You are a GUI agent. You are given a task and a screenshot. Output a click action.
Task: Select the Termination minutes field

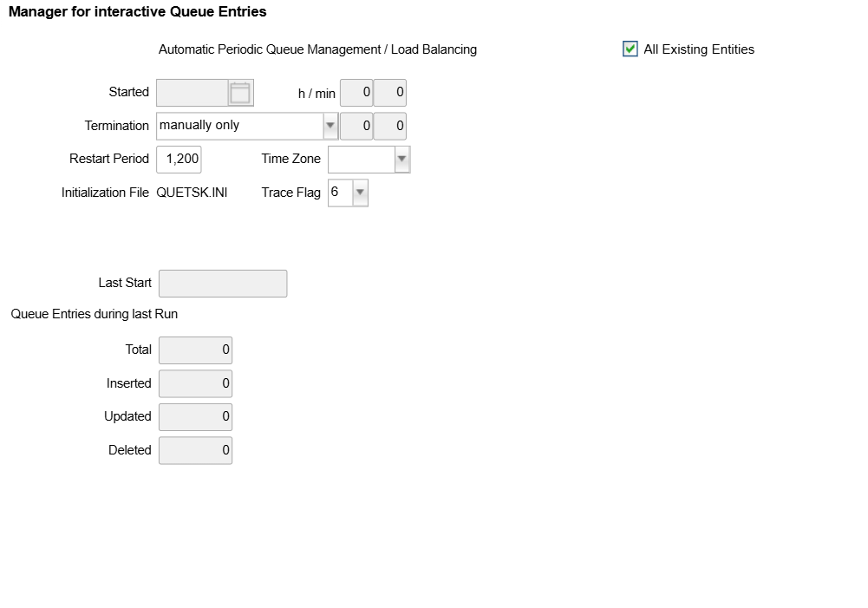pyautogui.click(x=390, y=126)
